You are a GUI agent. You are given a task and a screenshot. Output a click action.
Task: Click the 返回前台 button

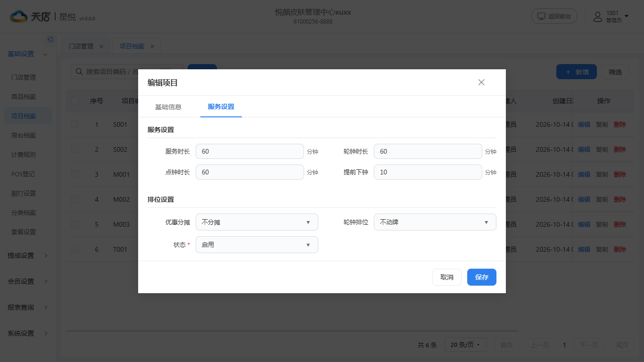554,16
